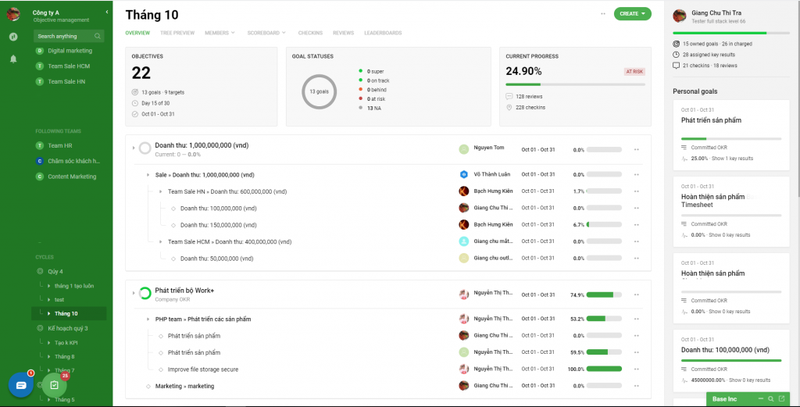Expand Team Sale HN revenue sub-goal
Screen dimensions: 800x407
tap(160, 192)
